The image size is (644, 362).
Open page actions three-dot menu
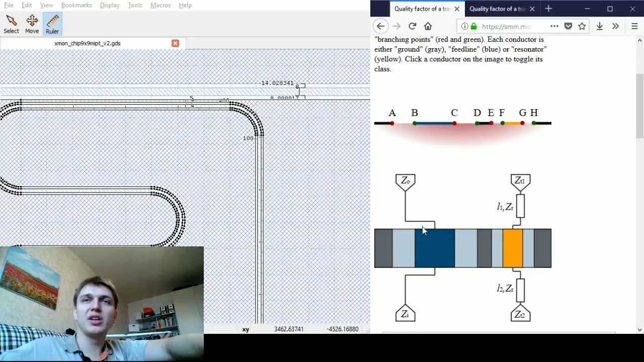coord(554,26)
